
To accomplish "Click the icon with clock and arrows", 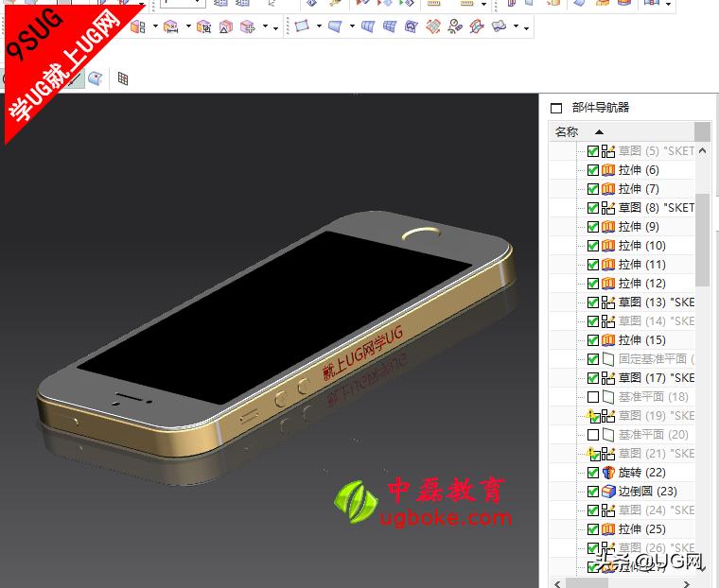I will [x=455, y=27].
